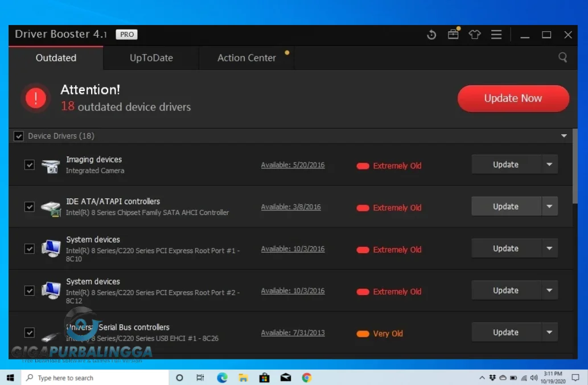Click the Very Old status label
Screen dimensions: 588x385
[388, 333]
